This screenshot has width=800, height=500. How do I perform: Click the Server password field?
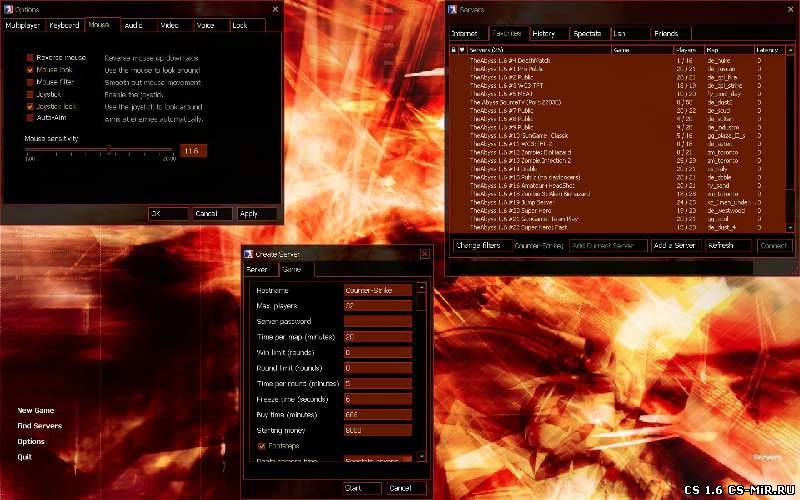378,321
